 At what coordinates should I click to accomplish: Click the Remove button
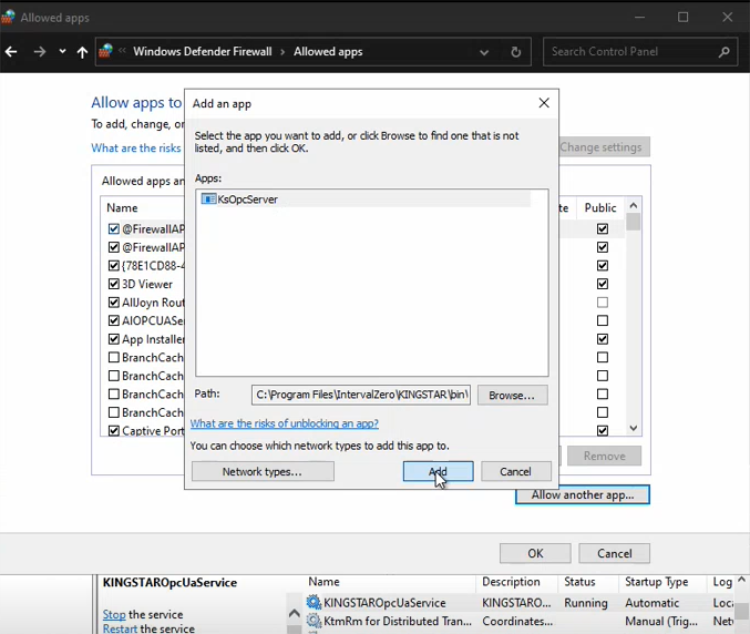point(604,456)
